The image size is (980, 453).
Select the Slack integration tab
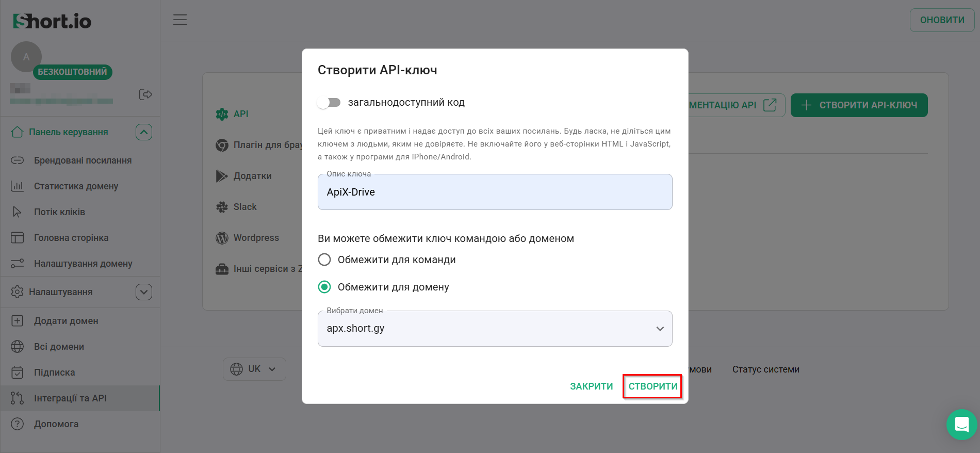pyautogui.click(x=245, y=207)
